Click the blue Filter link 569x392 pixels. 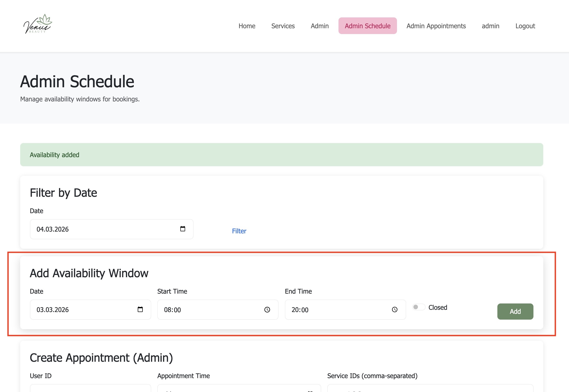pyautogui.click(x=239, y=231)
